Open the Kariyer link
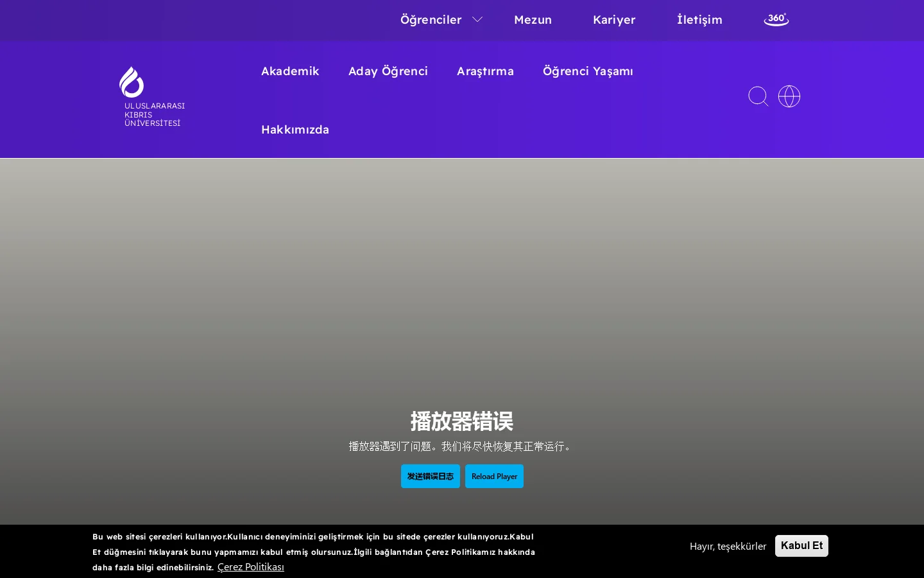Screen dimensions: 924x578 pyautogui.click(x=614, y=20)
